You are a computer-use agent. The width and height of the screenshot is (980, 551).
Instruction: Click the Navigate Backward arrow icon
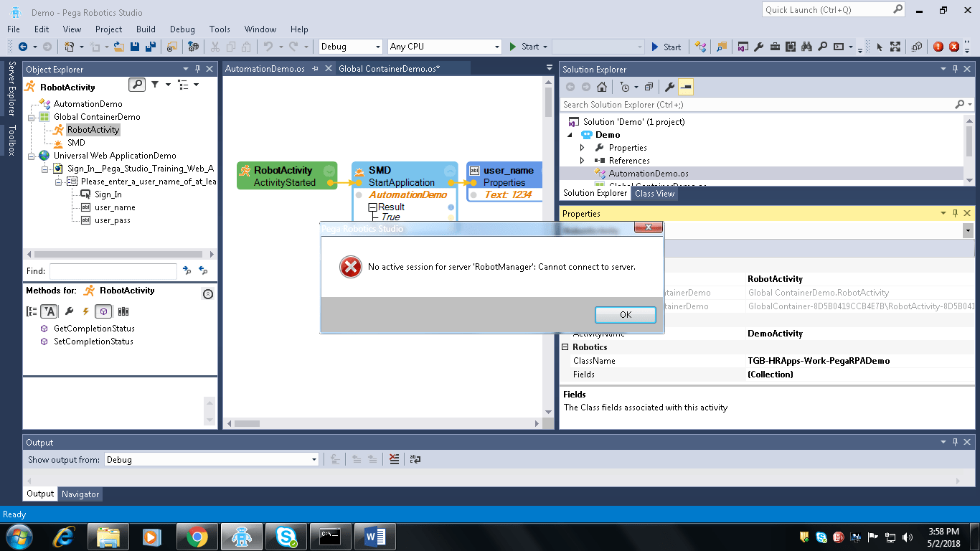[x=23, y=47]
